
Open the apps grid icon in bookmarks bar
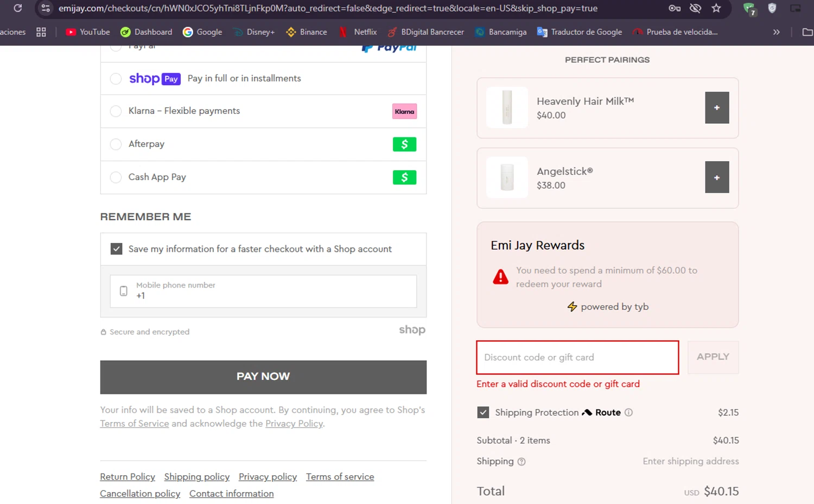41,32
